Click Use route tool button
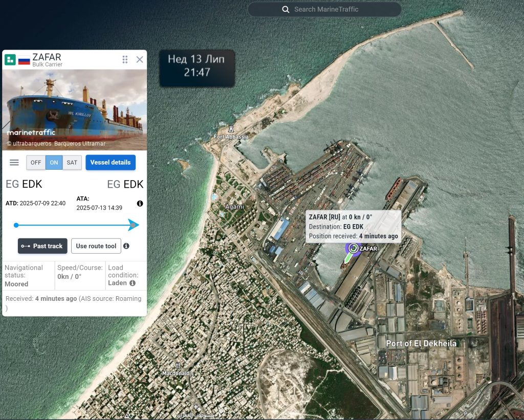Viewport: 524px width, 420px height. (x=96, y=246)
